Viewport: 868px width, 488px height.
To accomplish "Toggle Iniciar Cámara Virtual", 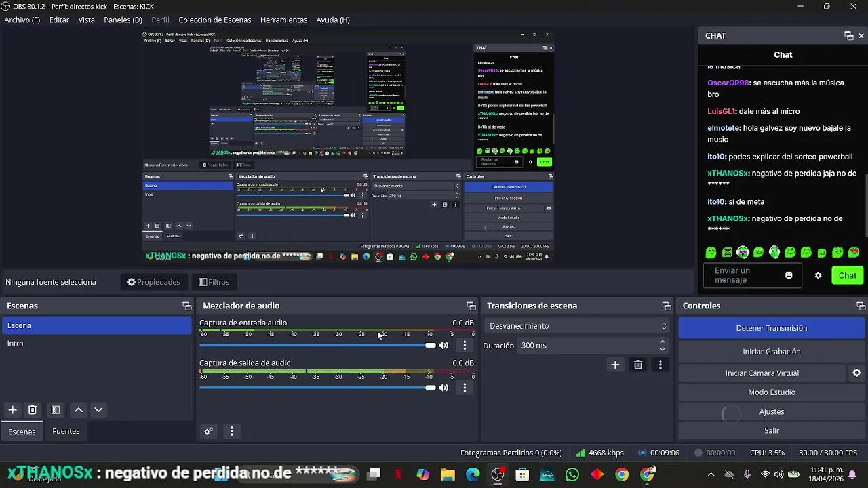I will (x=762, y=373).
